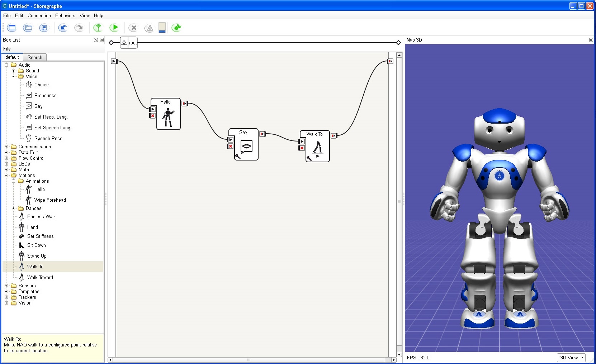Click the battery level indicator in the toolbar
596x364 pixels.
pyautogui.click(x=162, y=28)
